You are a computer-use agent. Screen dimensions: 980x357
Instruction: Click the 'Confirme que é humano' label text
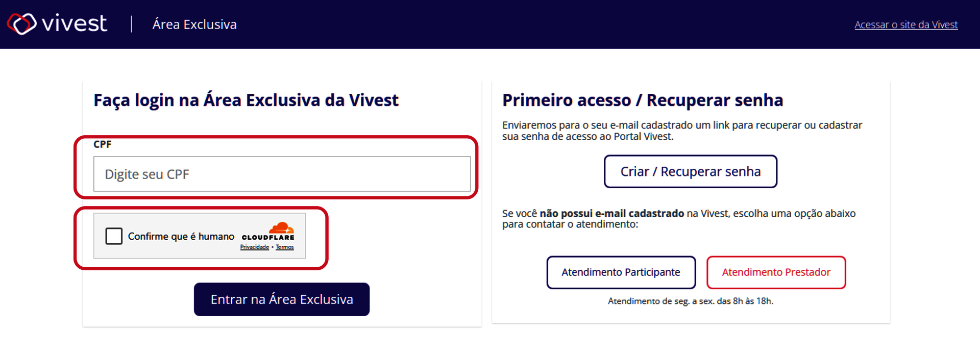tap(181, 237)
